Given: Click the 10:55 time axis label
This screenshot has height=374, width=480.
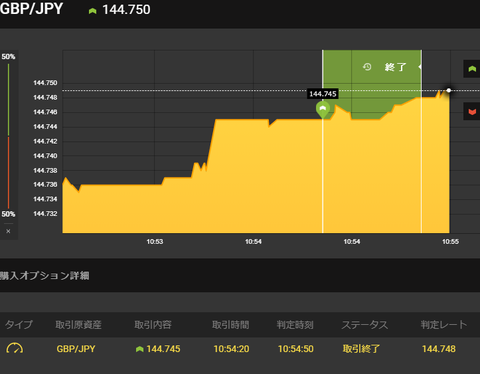Looking at the screenshot, I should click(x=450, y=241).
